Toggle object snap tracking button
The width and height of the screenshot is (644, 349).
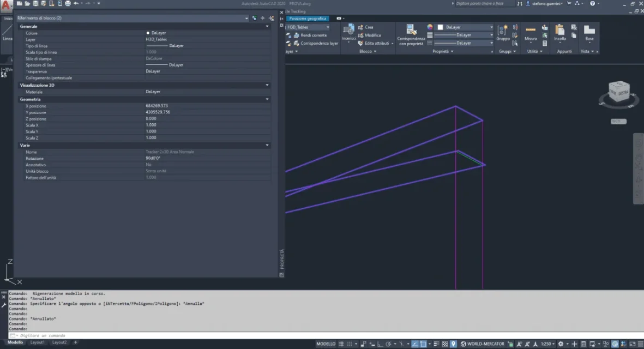(415, 344)
